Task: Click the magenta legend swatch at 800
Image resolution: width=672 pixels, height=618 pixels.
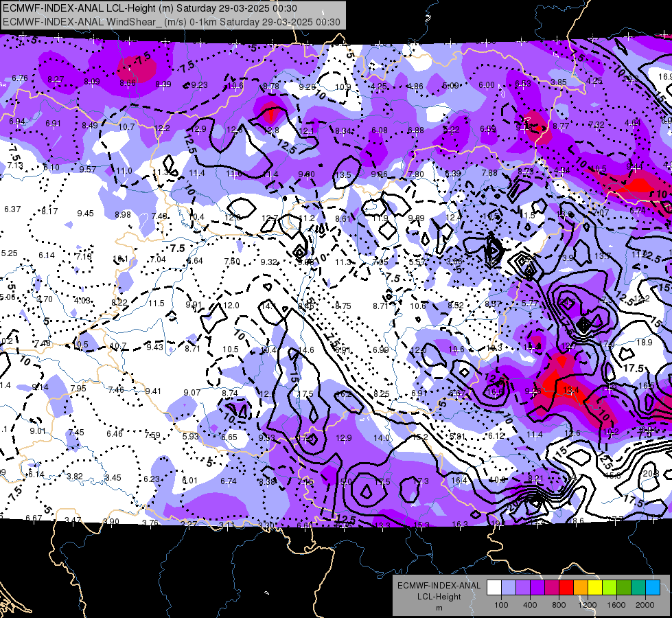Action: [552, 588]
